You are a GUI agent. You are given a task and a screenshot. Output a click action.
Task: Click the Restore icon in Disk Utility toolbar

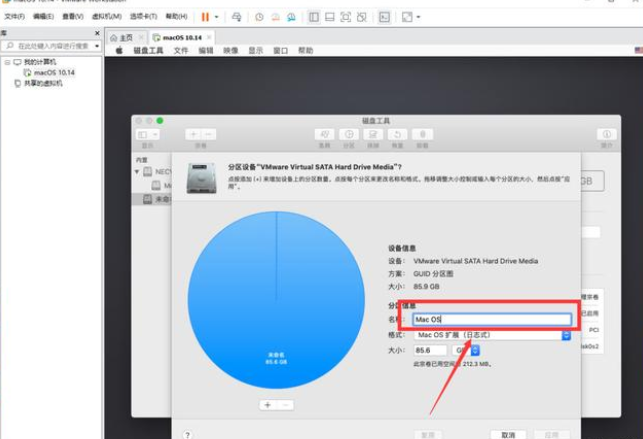click(x=397, y=134)
